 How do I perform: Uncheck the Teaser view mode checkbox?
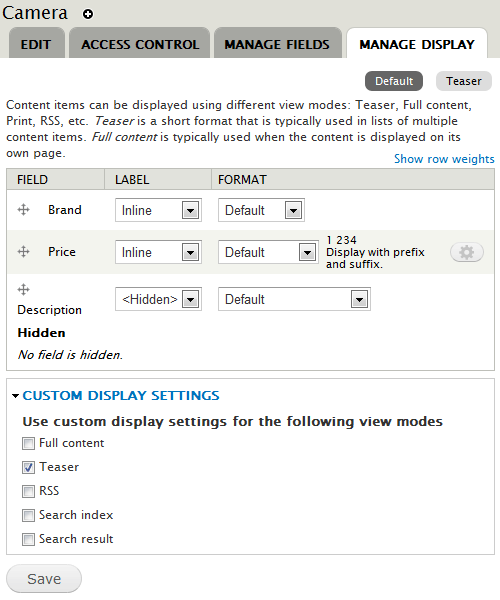click(28, 467)
